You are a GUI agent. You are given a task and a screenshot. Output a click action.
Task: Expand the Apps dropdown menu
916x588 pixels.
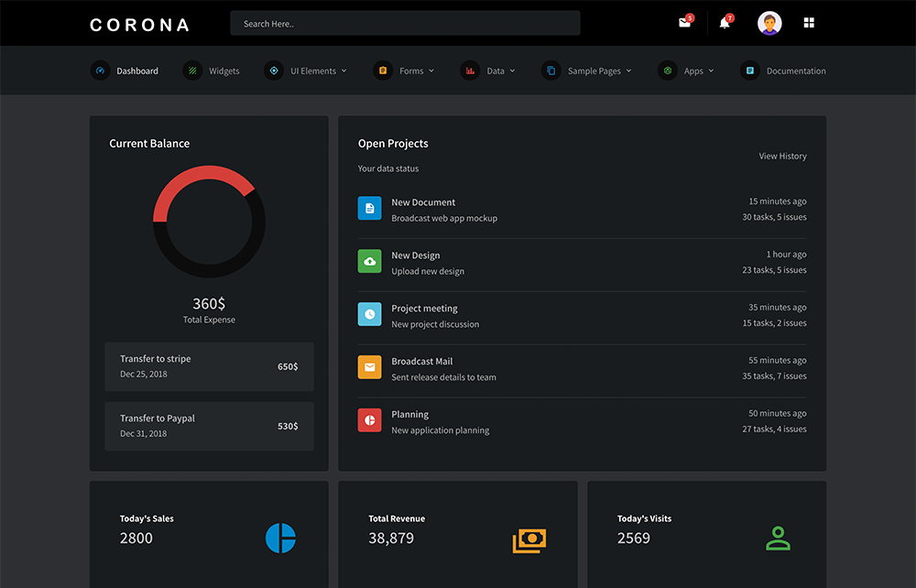(x=698, y=71)
